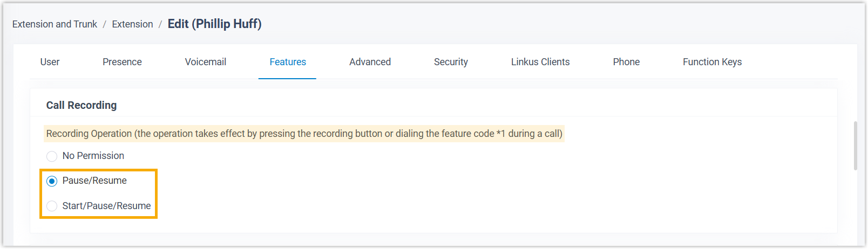Click the No Permission label text
The width and height of the screenshot is (868, 249).
click(x=93, y=156)
